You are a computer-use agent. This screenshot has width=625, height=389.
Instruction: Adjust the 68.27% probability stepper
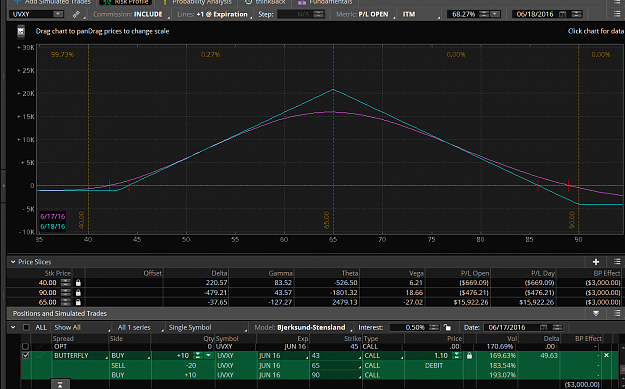(x=483, y=14)
